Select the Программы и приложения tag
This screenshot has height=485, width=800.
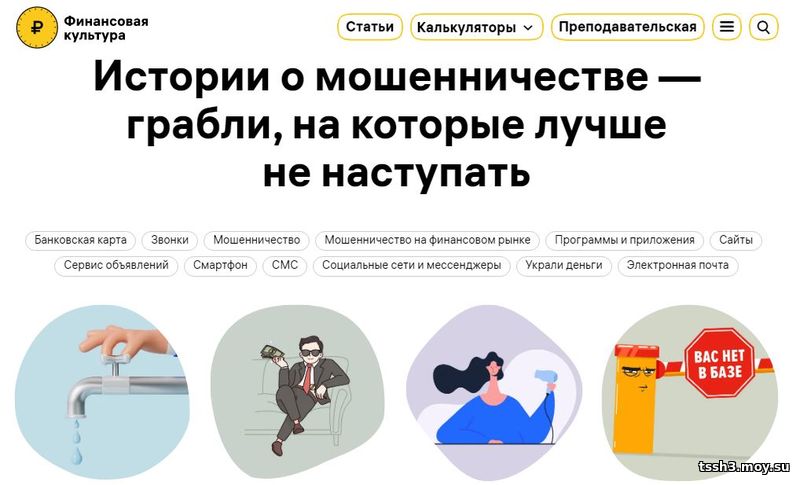pos(624,240)
